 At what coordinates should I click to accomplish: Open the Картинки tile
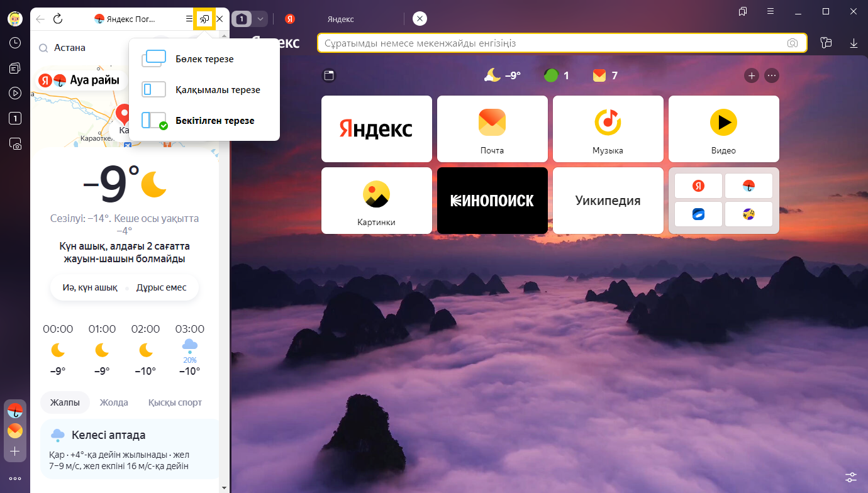pyautogui.click(x=377, y=201)
